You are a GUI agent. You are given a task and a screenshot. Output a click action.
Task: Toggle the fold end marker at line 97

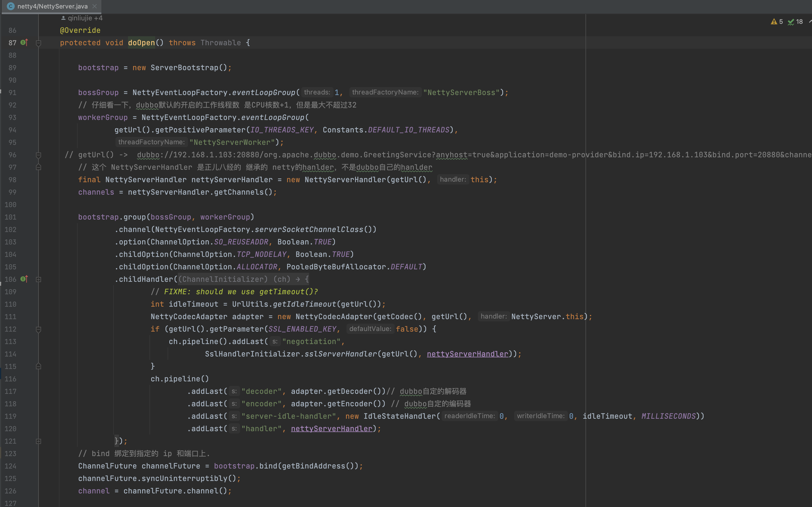tap(39, 167)
